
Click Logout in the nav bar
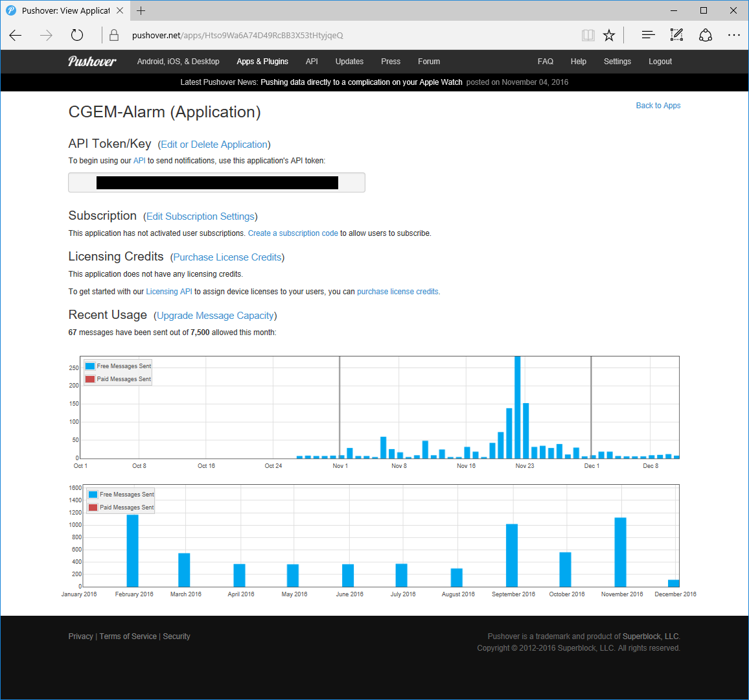click(660, 62)
